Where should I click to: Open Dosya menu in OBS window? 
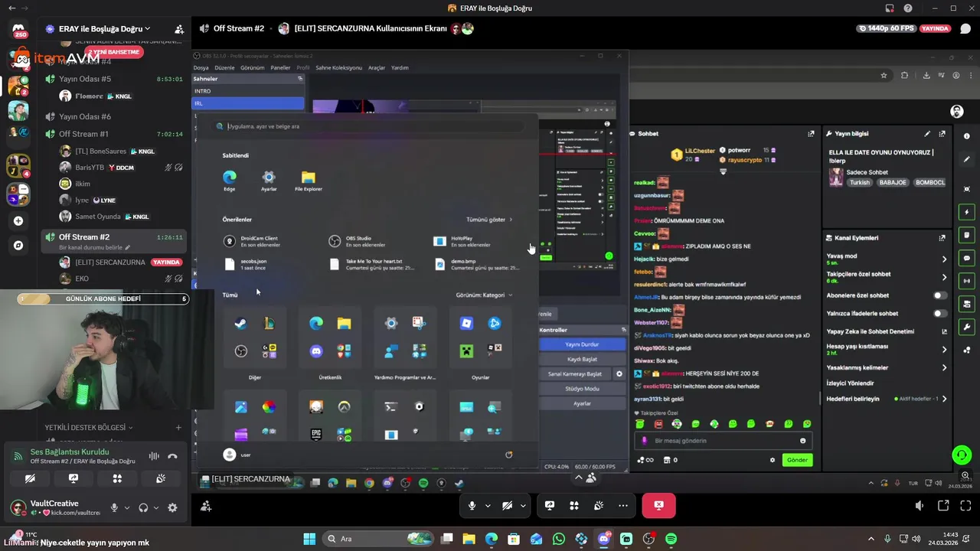201,67
